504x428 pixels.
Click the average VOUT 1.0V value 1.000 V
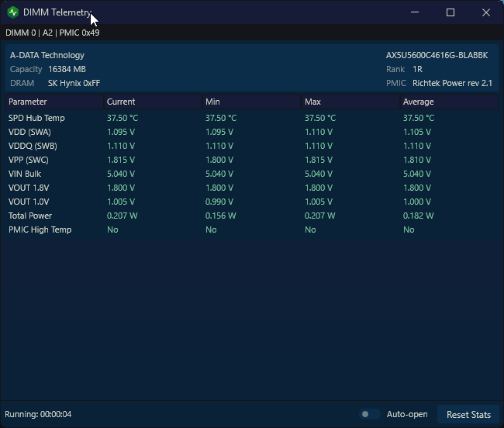coord(417,202)
